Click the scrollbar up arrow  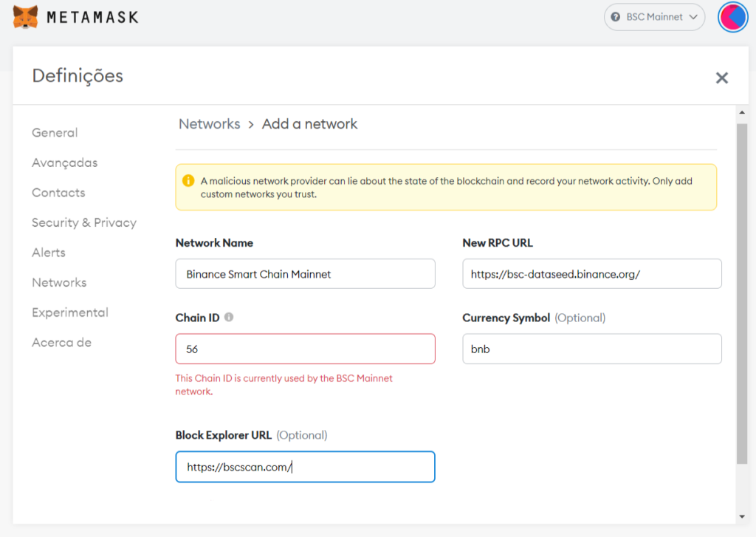(742, 112)
